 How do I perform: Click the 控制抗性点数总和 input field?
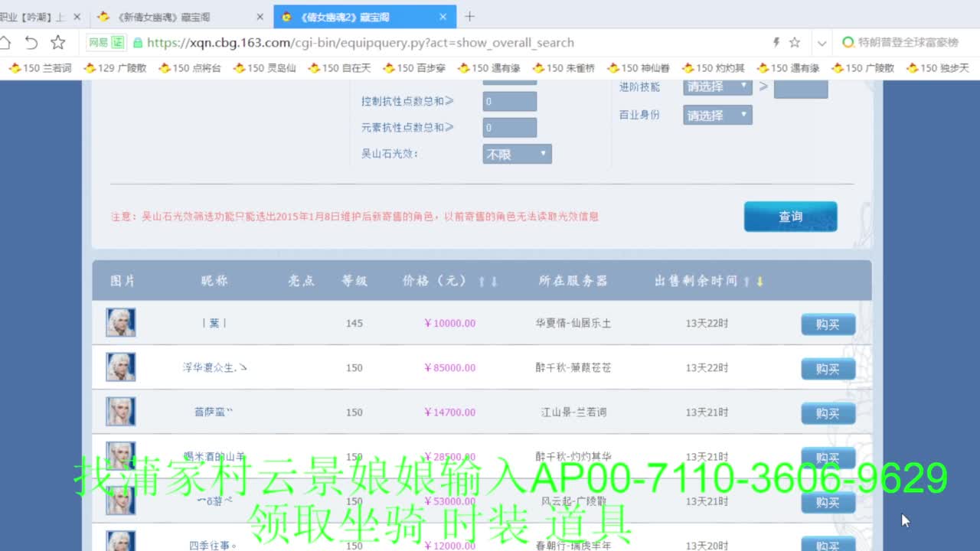[x=510, y=101]
